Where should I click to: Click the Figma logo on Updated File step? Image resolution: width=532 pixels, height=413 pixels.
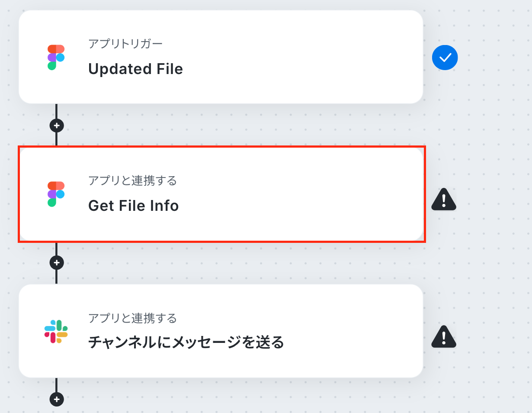click(x=56, y=57)
